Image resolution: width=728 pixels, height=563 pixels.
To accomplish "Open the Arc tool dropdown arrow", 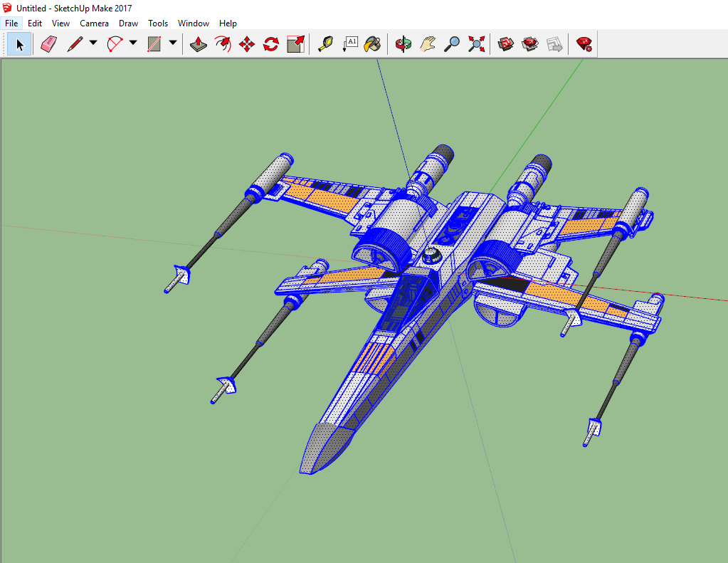I will tap(133, 43).
